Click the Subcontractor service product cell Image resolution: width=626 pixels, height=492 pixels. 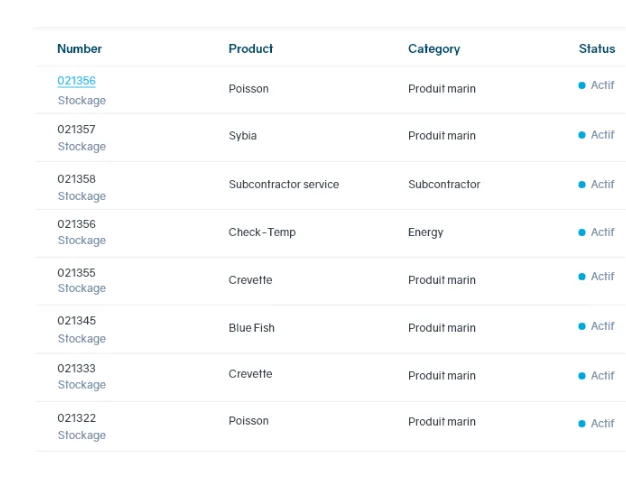(x=283, y=185)
